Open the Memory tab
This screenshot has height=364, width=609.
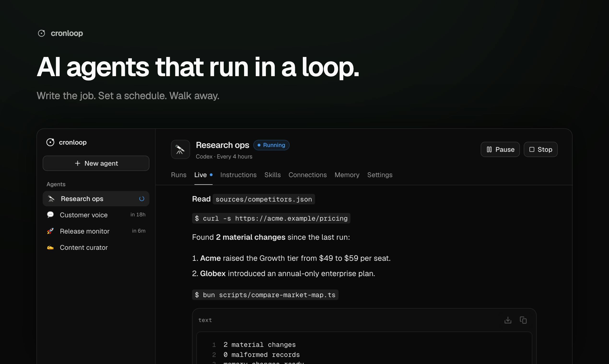(347, 175)
